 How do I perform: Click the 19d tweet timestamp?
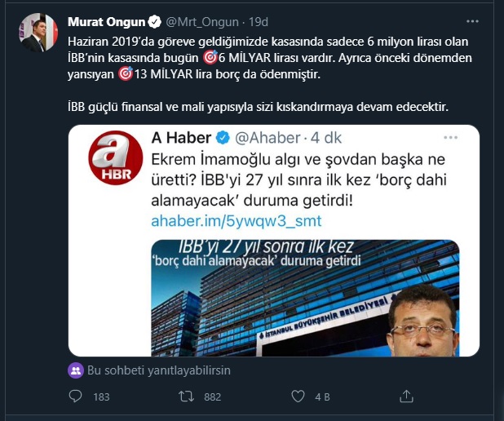tap(257, 20)
